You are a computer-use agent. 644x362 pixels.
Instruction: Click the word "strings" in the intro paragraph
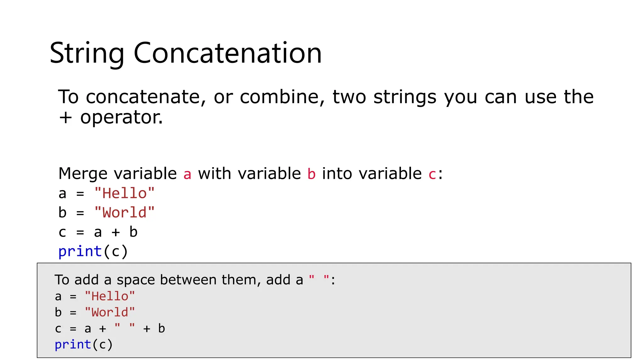pos(405,97)
